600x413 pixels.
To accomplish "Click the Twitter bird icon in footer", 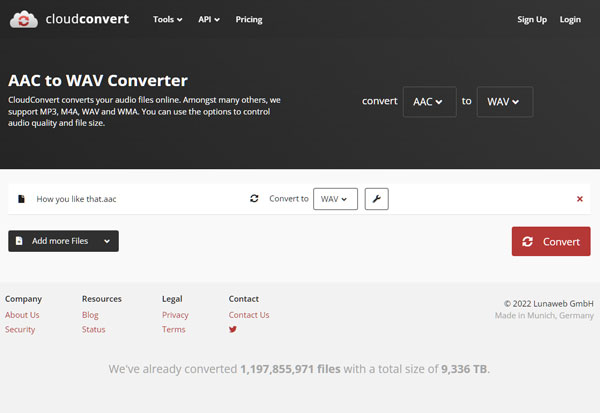I will point(233,329).
